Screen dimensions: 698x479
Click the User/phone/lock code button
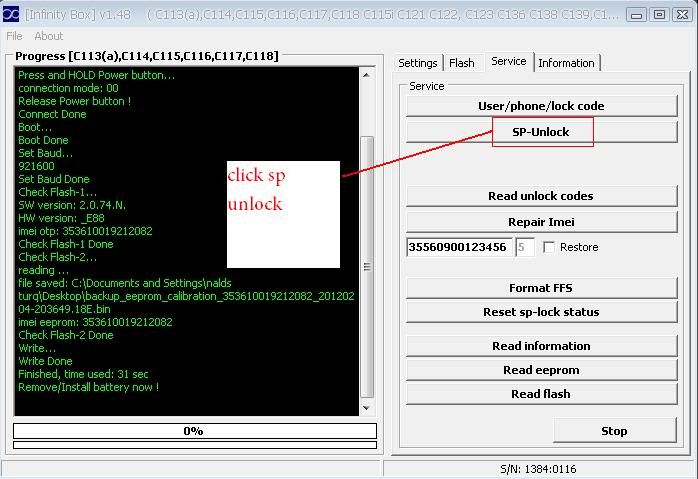(541, 106)
